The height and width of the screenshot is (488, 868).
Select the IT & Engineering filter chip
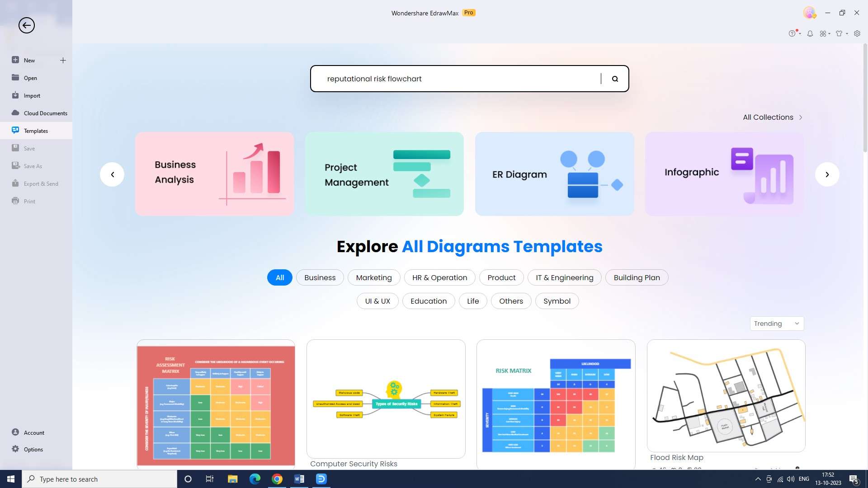[564, 277]
